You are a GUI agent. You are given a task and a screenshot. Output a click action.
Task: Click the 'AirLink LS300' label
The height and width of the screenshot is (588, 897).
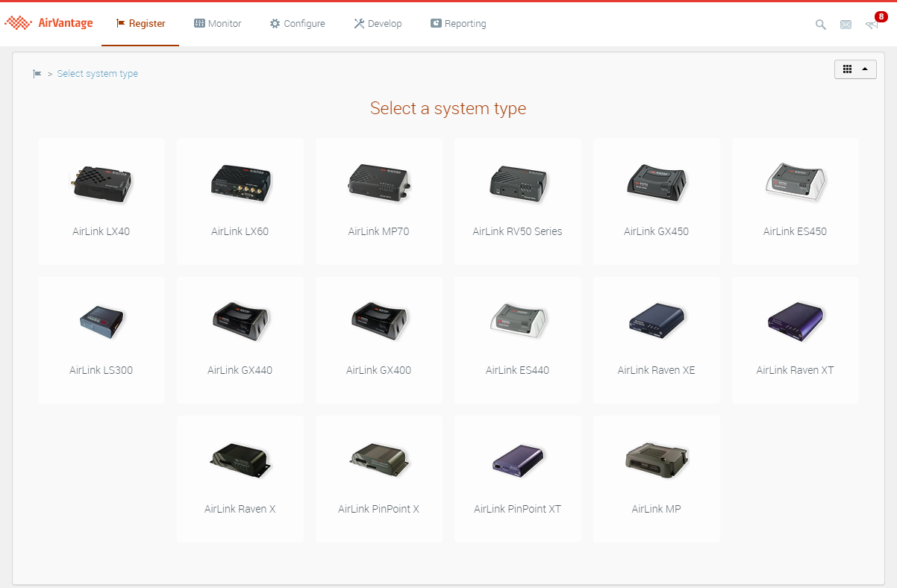101,370
